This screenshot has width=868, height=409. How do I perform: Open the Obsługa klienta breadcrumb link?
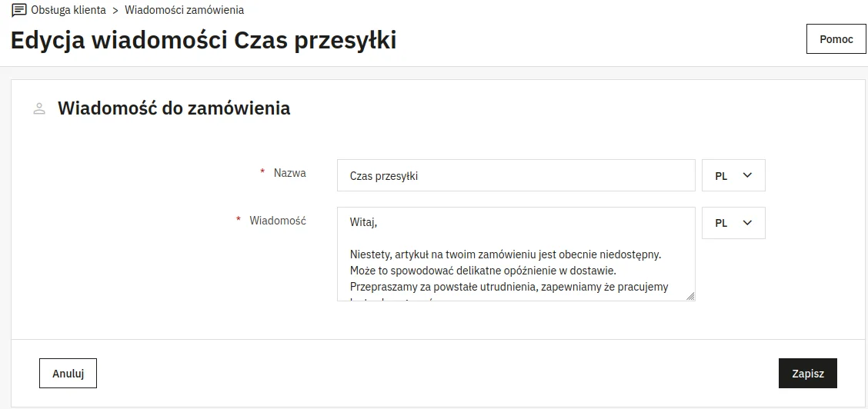click(x=68, y=10)
